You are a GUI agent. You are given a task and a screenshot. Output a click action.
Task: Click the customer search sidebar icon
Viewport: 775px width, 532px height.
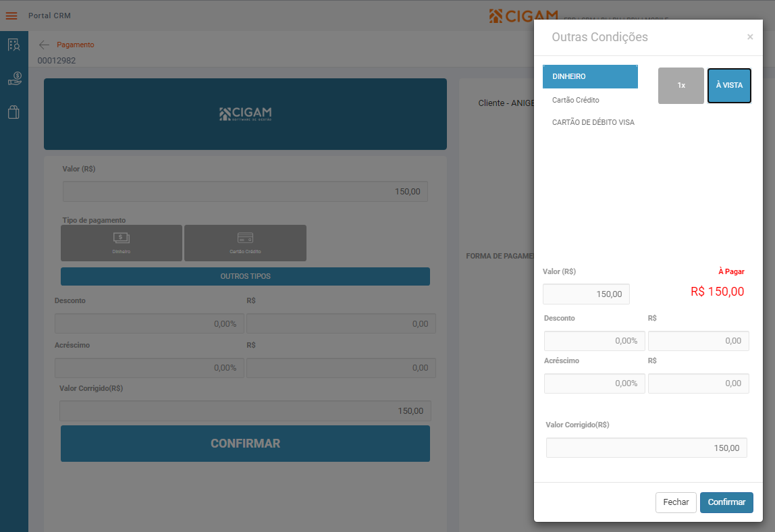(x=14, y=45)
